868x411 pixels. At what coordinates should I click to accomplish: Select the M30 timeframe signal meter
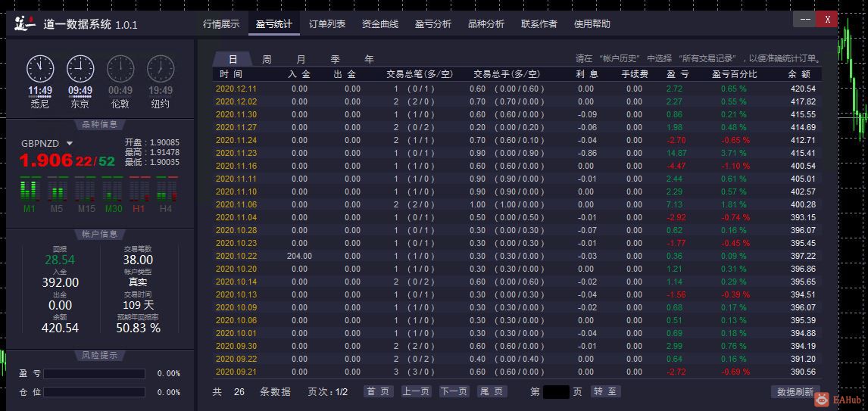tap(113, 195)
